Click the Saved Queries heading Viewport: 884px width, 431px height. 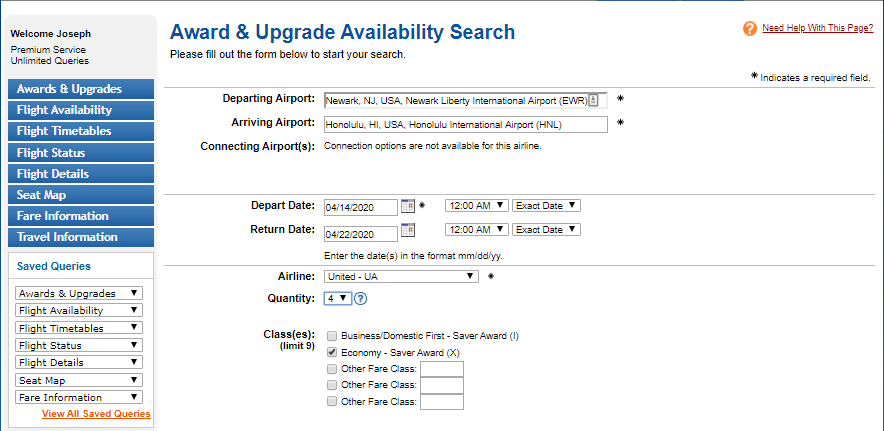(x=54, y=266)
